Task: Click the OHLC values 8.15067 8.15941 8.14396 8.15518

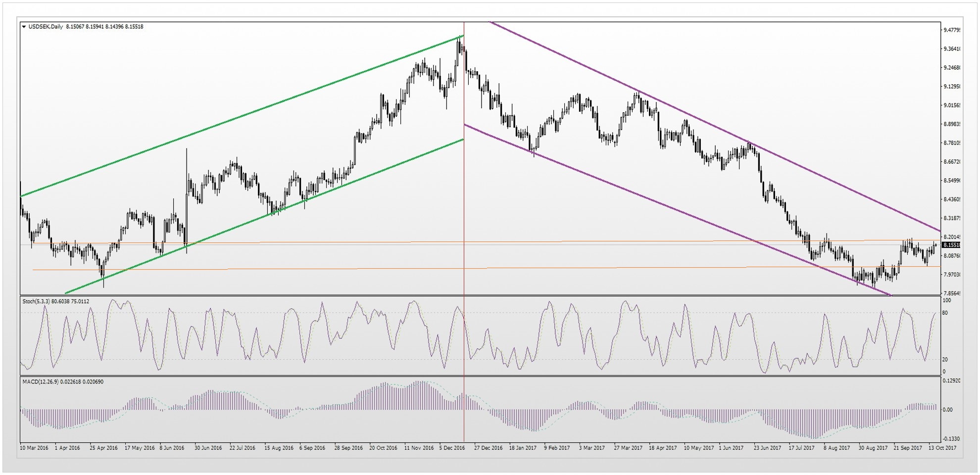Action: [x=104, y=27]
